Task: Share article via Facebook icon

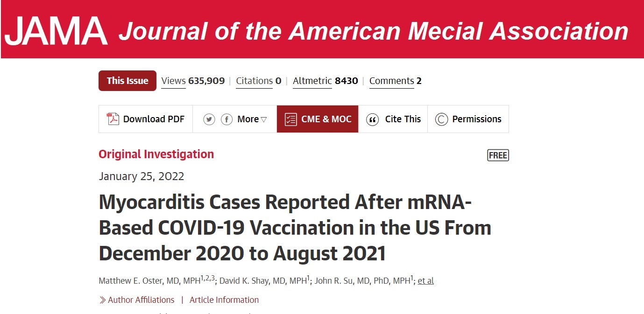Action: coord(226,119)
